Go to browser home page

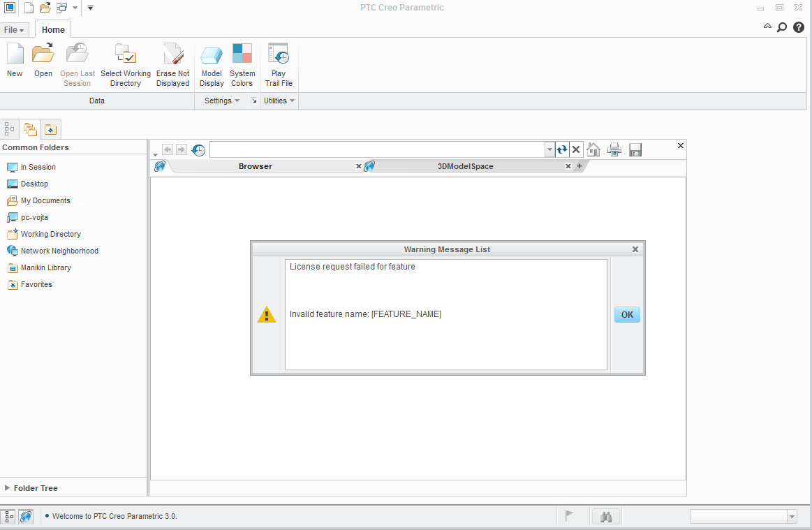(593, 149)
